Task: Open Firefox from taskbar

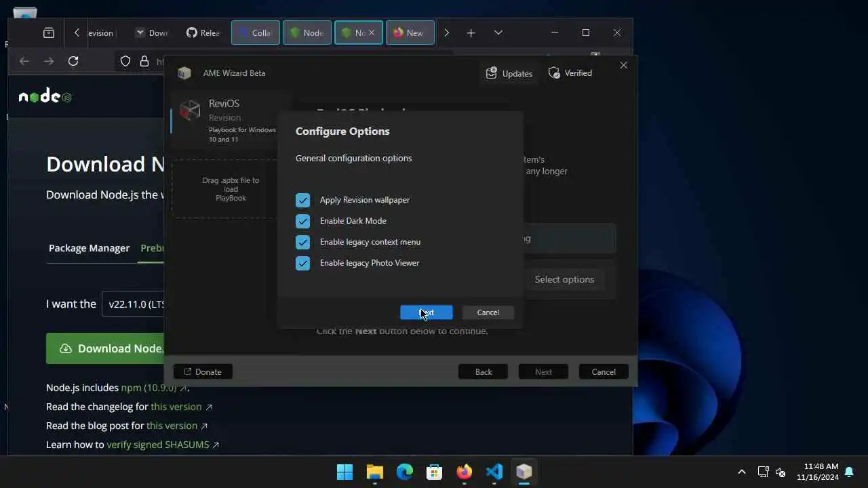Action: (464, 472)
